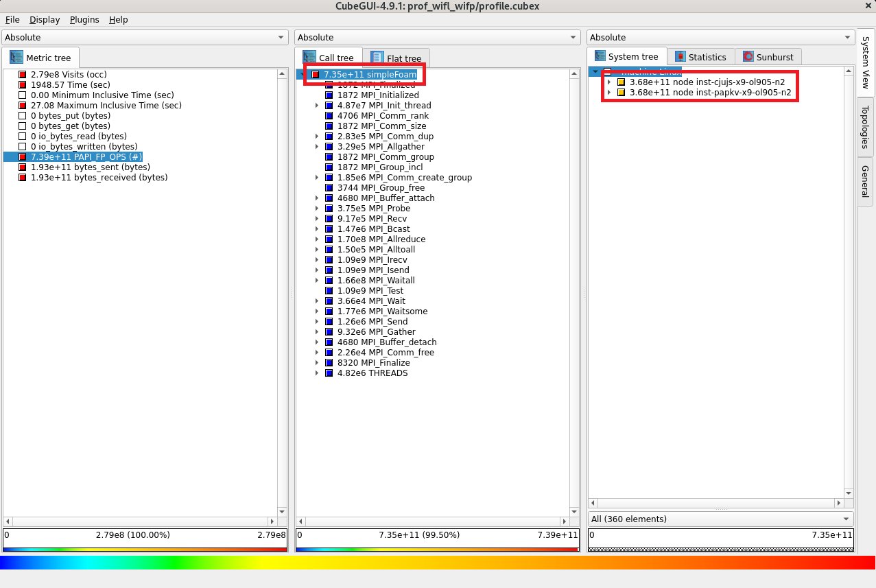
Task: Expand the MPI_Init_thread call node
Action: click(317, 106)
